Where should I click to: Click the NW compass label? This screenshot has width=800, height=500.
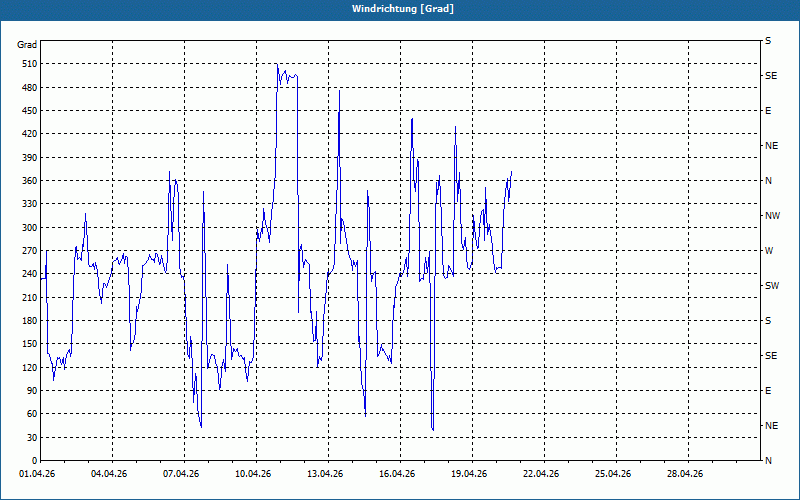pyautogui.click(x=772, y=216)
